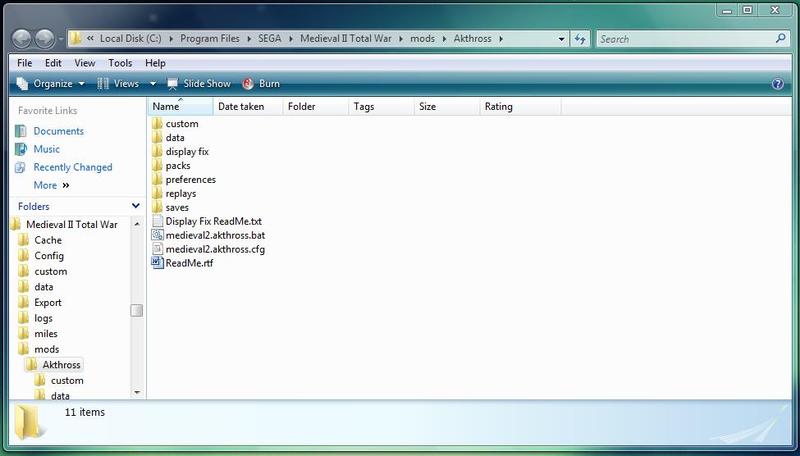This screenshot has height=456, width=800.
Task: Select Cache folder in the tree
Action: [x=47, y=240]
